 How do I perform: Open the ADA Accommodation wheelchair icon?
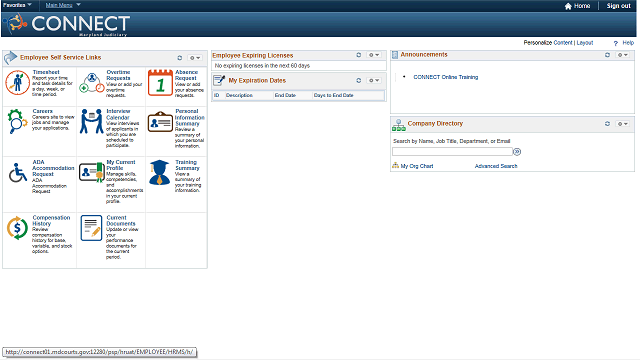pyautogui.click(x=17, y=173)
